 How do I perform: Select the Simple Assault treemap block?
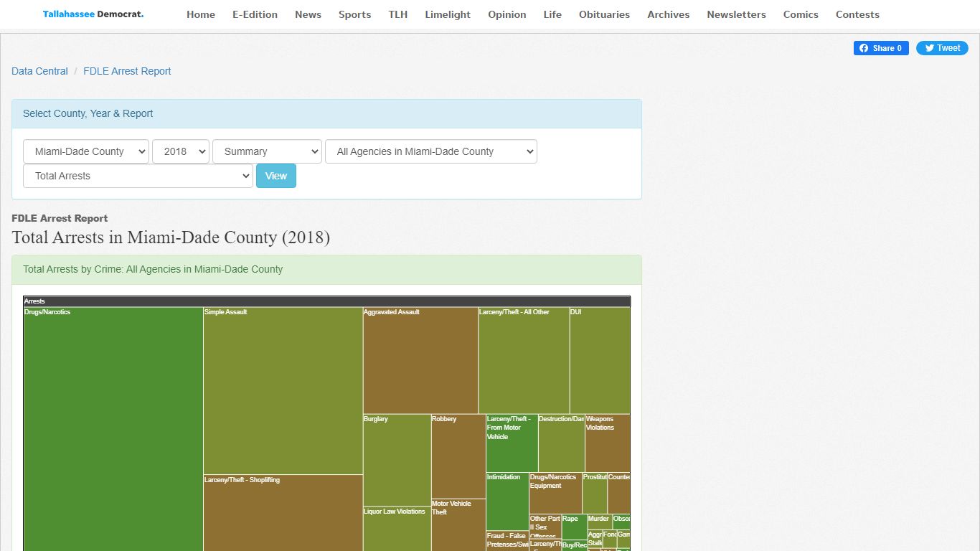click(283, 391)
